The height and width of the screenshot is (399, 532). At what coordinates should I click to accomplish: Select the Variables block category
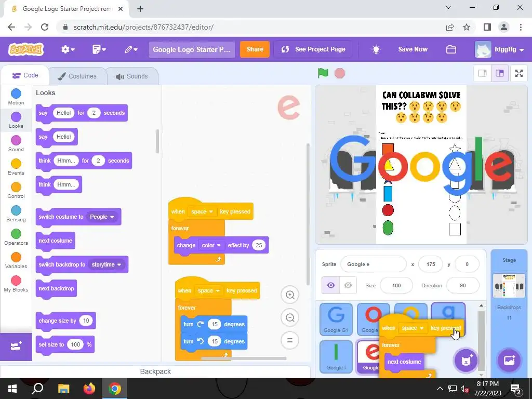coord(16,261)
